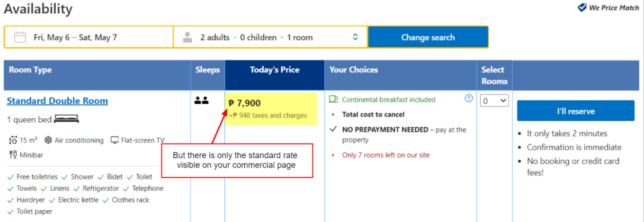The height and width of the screenshot is (222, 644).
Task: Click the highlighted ₱ 7,900 price
Action: point(245,103)
